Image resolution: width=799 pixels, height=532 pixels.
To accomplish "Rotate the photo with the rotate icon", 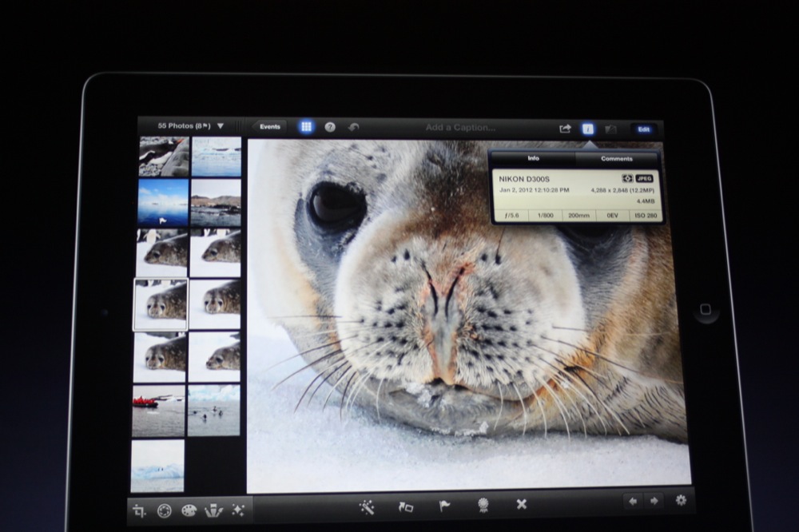I will pyautogui.click(x=406, y=506).
